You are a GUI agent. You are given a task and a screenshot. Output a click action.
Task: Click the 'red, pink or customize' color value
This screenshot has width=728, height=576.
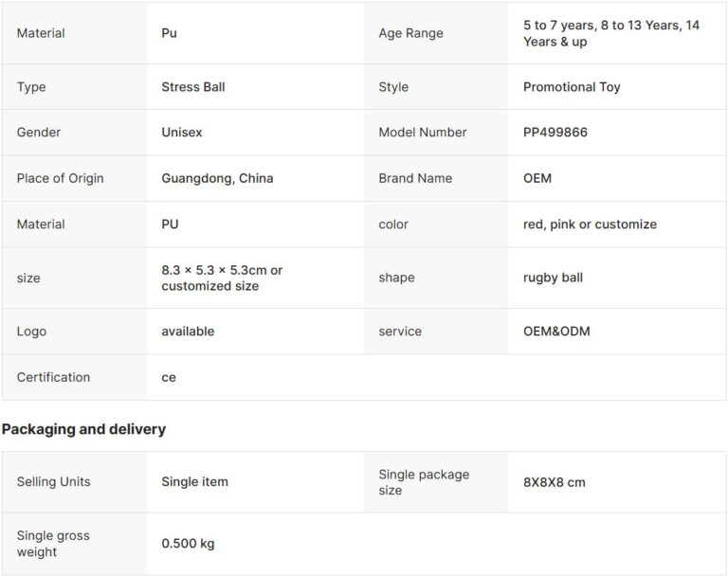[x=590, y=225]
